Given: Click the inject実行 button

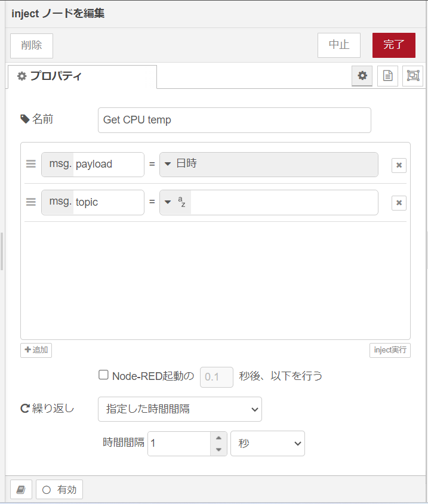Looking at the screenshot, I should [x=390, y=350].
